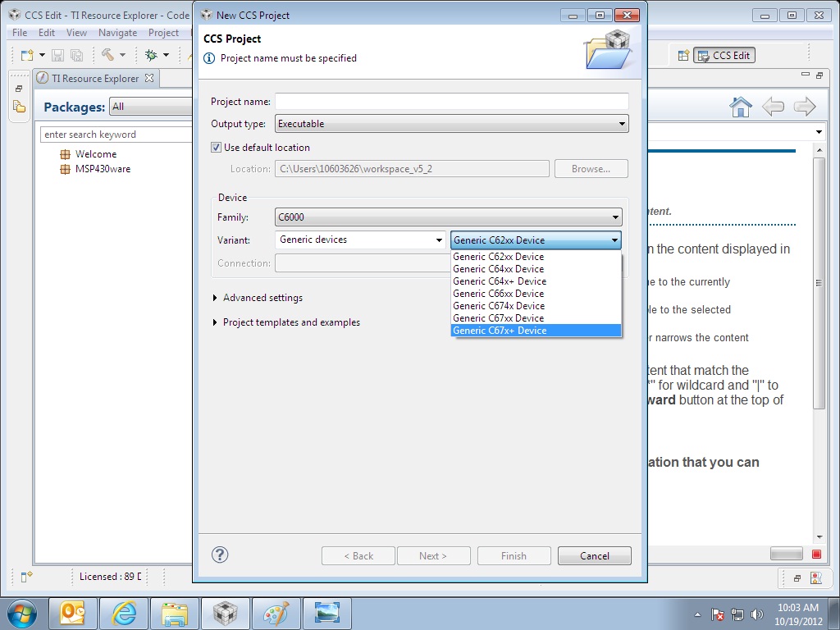Screen dimensions: 840x630
Task: Toggle the Use default location checkbox
Action: click(x=216, y=148)
